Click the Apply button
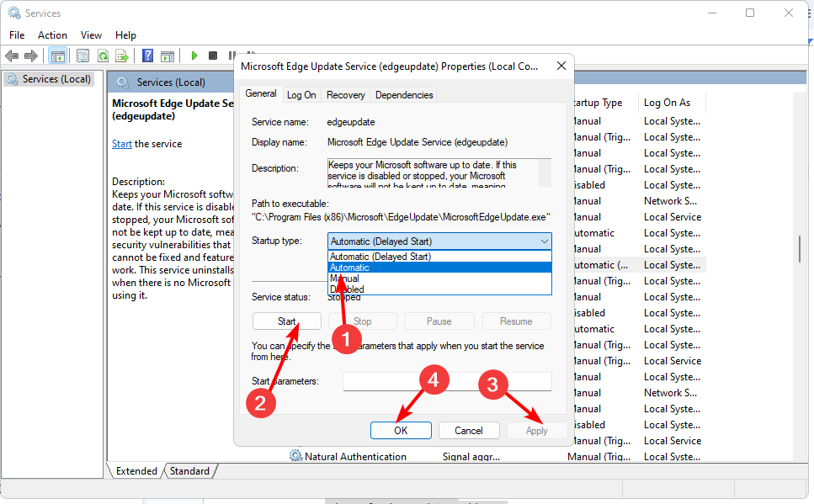 coord(537,430)
